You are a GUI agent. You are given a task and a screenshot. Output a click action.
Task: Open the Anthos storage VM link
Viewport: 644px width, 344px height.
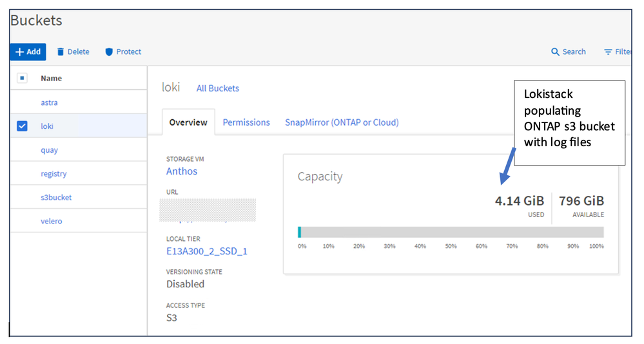182,171
